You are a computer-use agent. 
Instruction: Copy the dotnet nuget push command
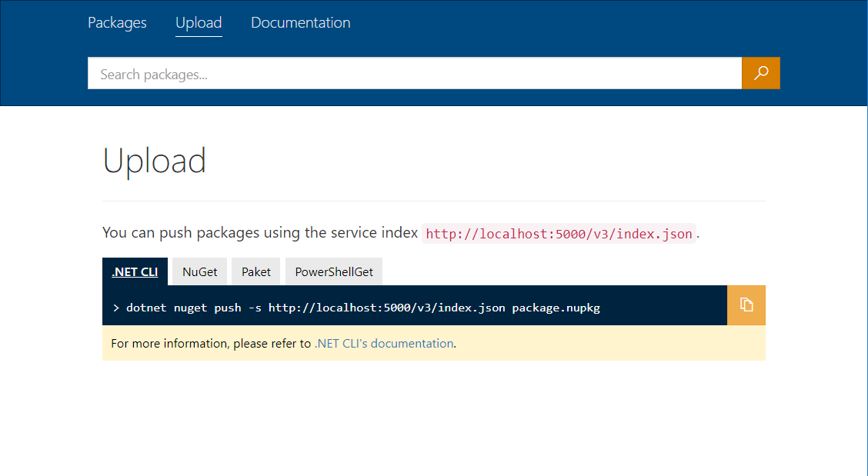[x=746, y=305]
